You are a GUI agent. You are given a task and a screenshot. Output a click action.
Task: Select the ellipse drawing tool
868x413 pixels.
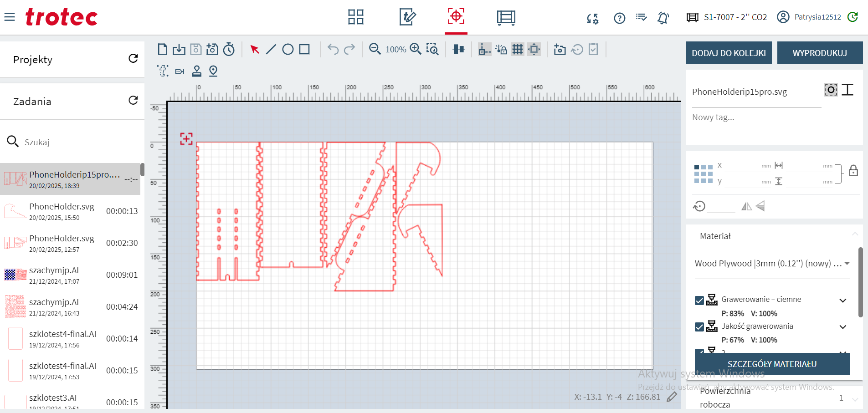tap(288, 49)
